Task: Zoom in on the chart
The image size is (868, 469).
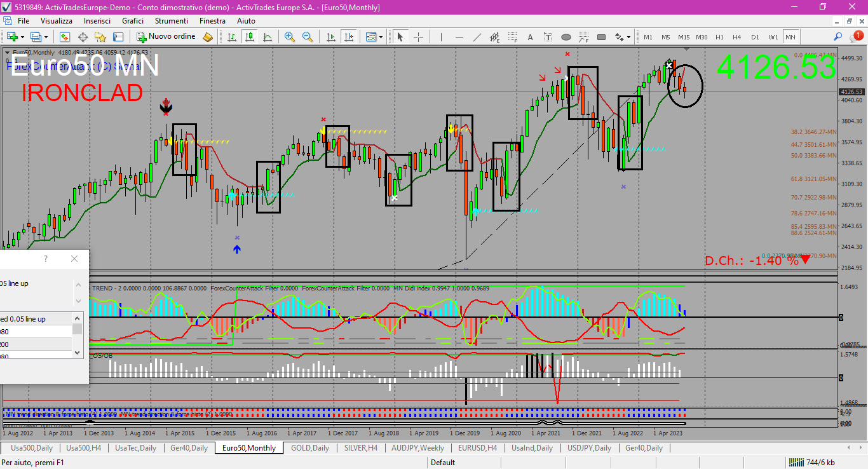Action: pyautogui.click(x=290, y=37)
